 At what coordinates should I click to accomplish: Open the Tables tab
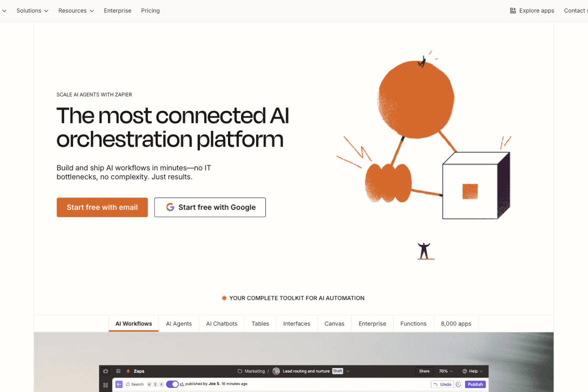tap(260, 323)
